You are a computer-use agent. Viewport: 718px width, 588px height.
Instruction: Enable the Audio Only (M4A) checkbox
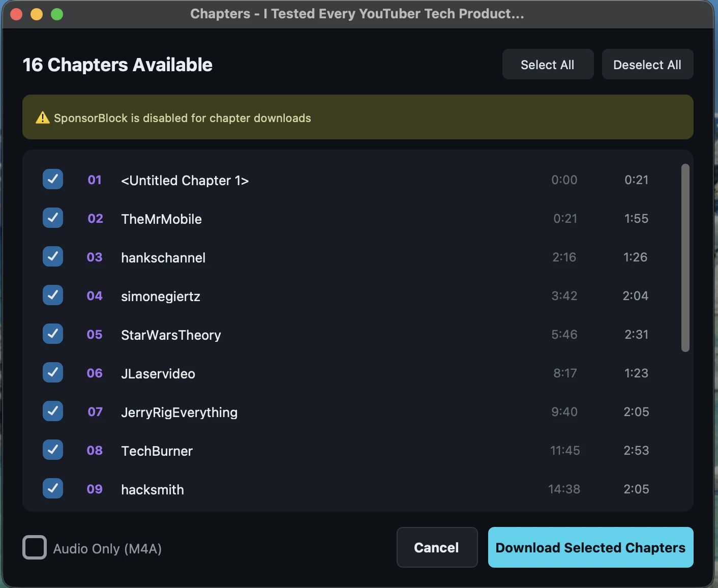pyautogui.click(x=35, y=547)
